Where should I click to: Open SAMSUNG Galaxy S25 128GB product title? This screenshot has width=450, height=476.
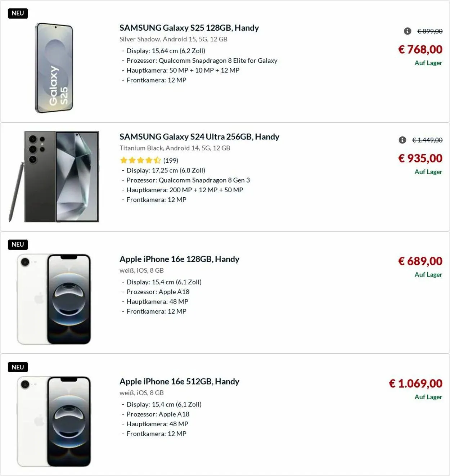tap(189, 28)
